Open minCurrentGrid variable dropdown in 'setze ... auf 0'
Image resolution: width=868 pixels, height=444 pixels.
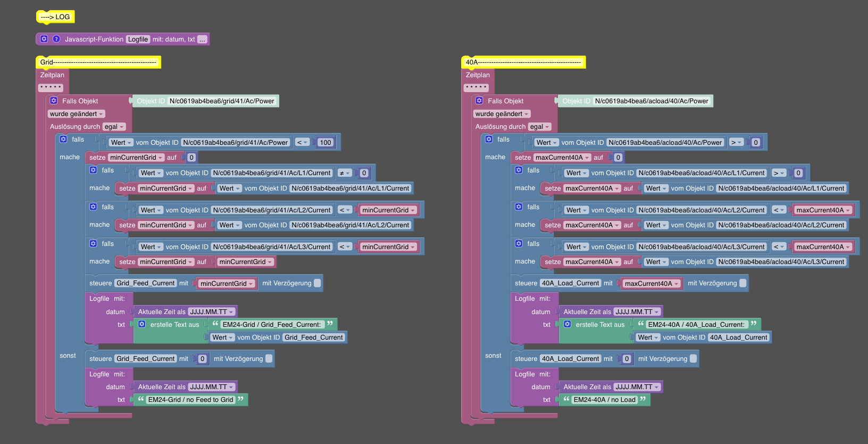pos(136,158)
